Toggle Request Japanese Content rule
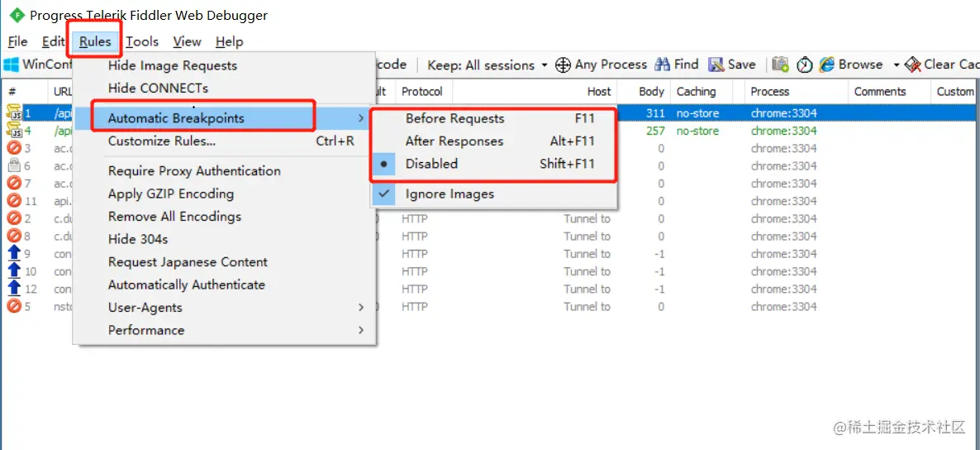Screen dimensions: 980x450 pos(225,261)
